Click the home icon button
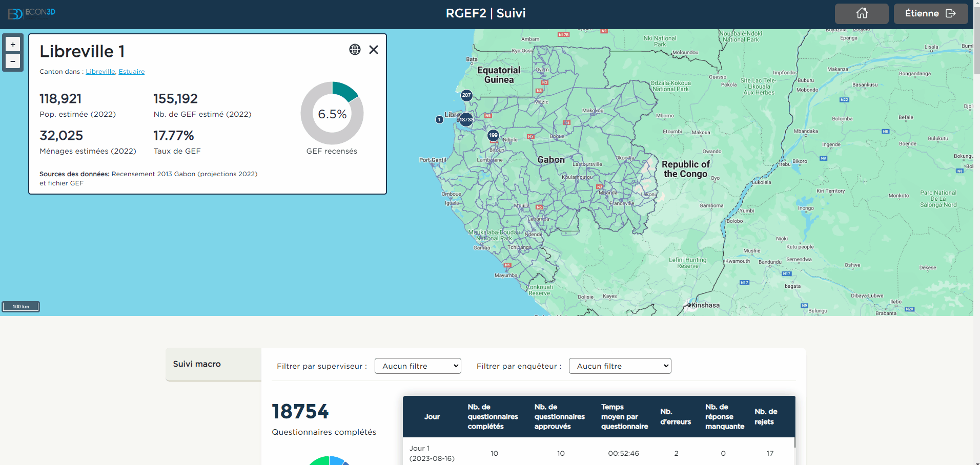This screenshot has width=980, height=465. click(862, 14)
